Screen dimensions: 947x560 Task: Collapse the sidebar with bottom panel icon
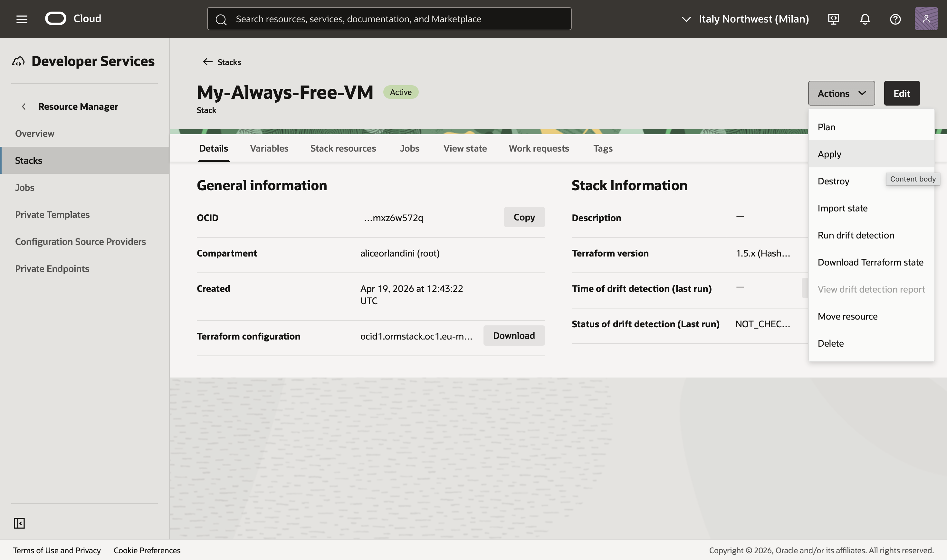pyautogui.click(x=19, y=523)
